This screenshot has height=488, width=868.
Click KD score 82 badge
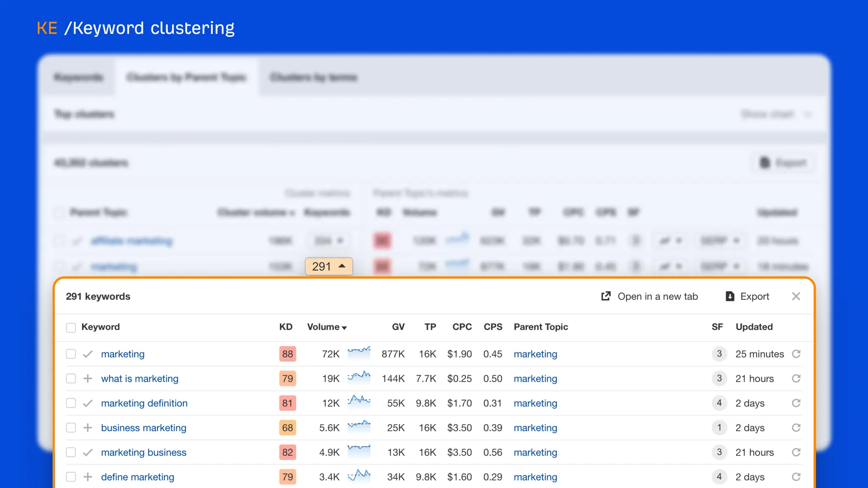(x=287, y=452)
